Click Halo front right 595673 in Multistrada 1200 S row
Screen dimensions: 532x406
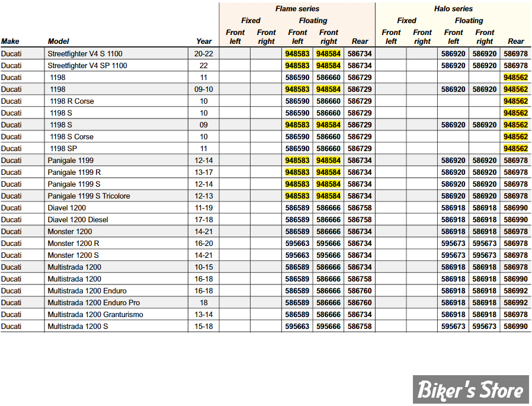tap(485, 327)
